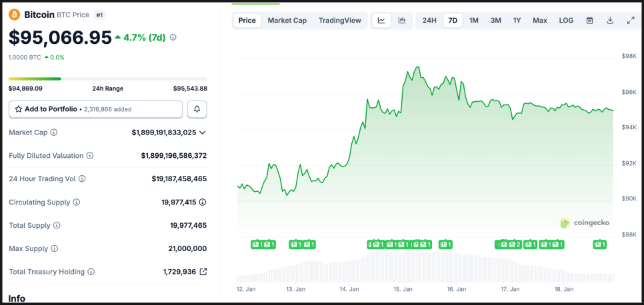
Task: Click the 7D price change info icon
Action: coord(173,38)
